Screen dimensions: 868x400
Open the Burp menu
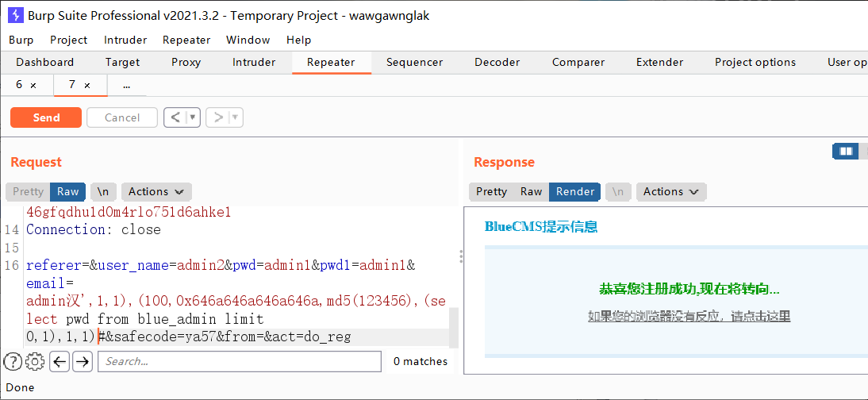(x=21, y=40)
